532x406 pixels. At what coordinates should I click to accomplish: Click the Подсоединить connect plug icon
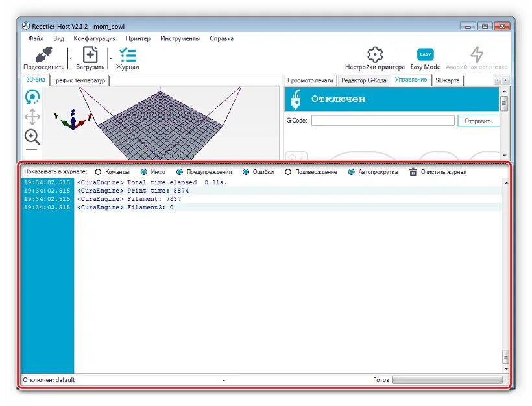coord(44,54)
